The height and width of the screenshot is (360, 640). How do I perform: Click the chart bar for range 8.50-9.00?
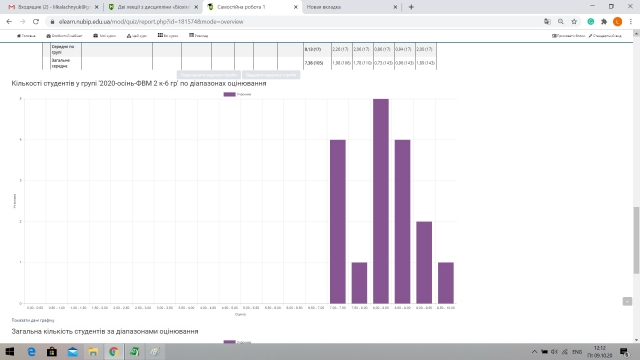[402, 222]
